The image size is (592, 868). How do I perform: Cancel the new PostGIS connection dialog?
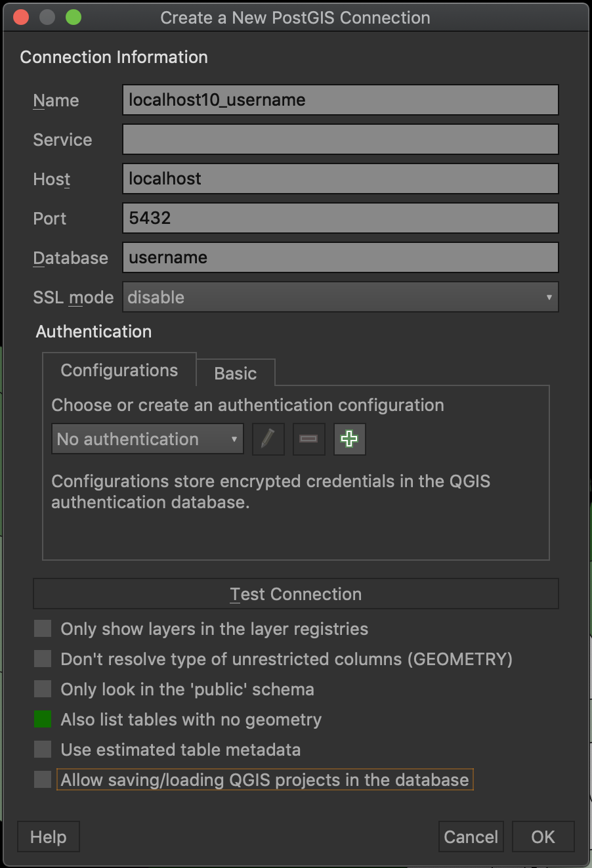point(471,837)
